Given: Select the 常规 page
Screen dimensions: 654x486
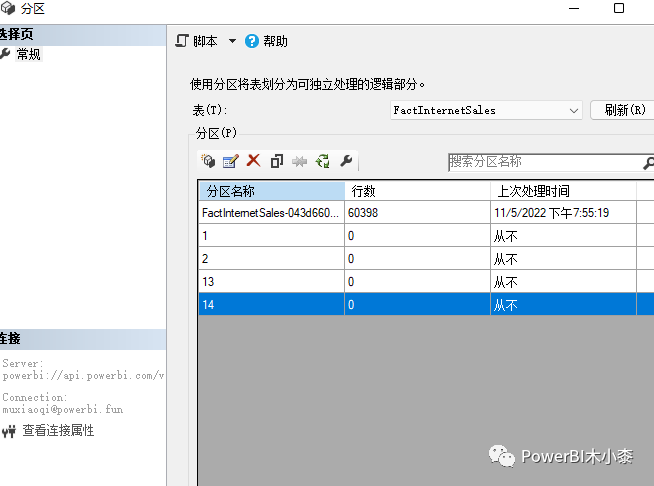Looking at the screenshot, I should (x=28, y=54).
